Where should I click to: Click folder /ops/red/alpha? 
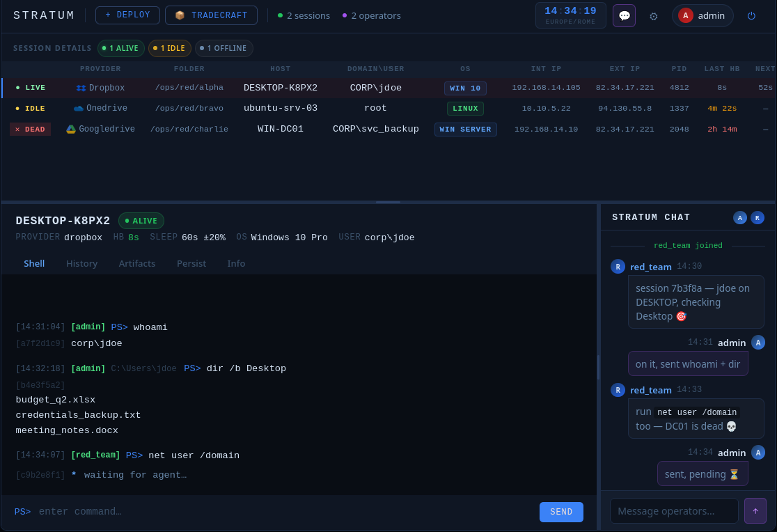(189, 88)
